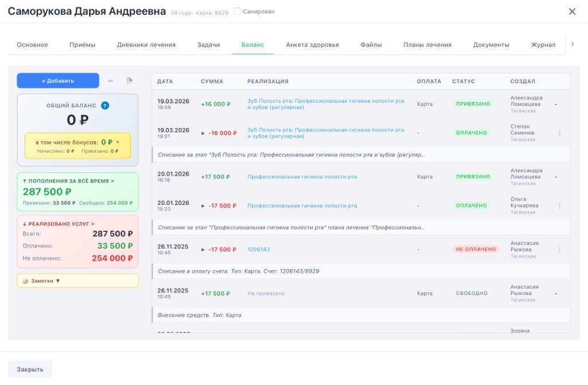Open the Планы лечения tab
588x385 pixels.
427,45
